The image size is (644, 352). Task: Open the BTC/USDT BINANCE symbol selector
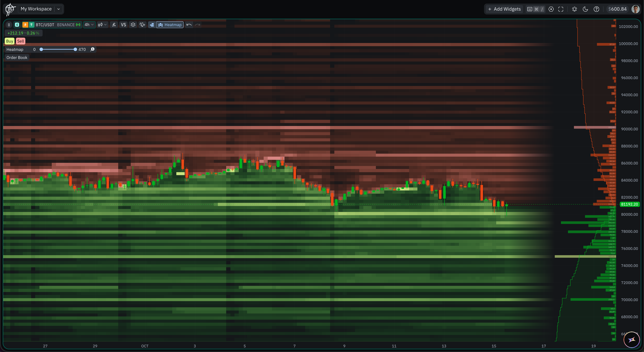tap(52, 25)
